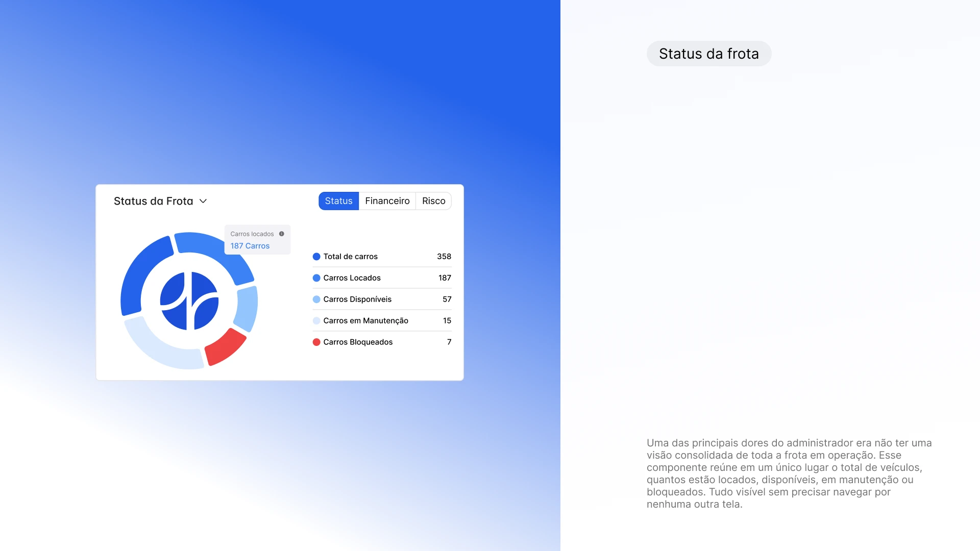Click the Carros Locados legend row
This screenshot has height=551, width=980.
[382, 278]
